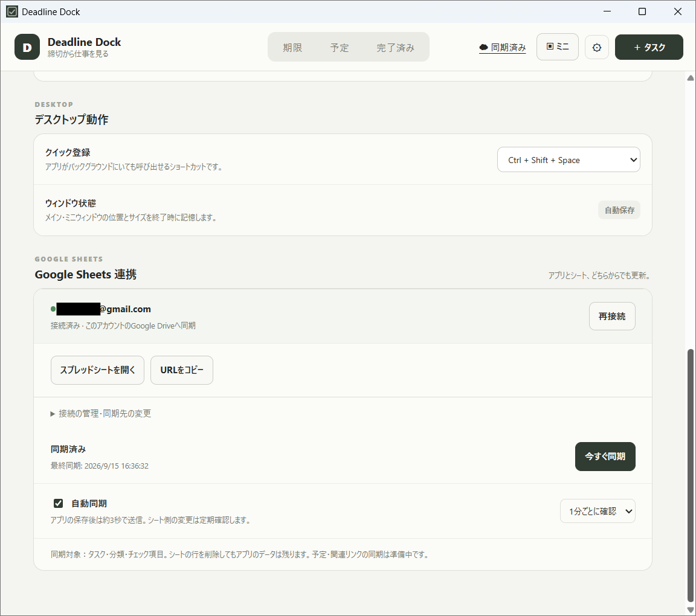
Task: Click the "URLをコピー" button
Action: 182,370
